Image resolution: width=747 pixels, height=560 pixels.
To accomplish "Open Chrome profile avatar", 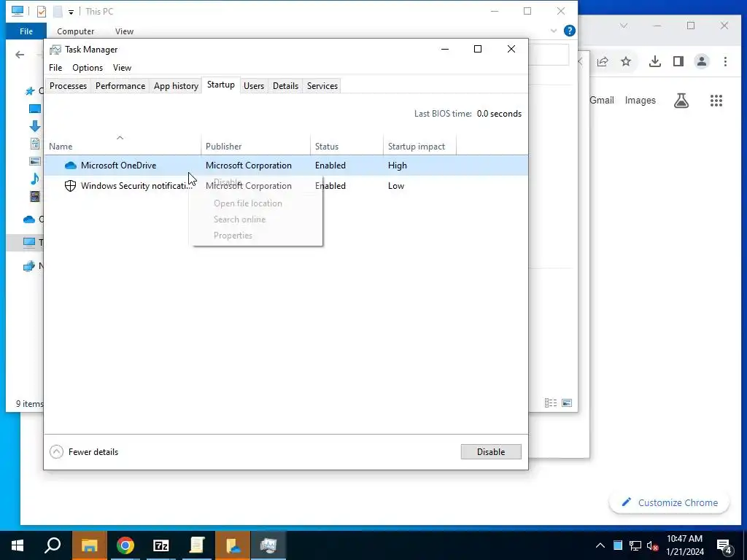I will click(x=702, y=61).
